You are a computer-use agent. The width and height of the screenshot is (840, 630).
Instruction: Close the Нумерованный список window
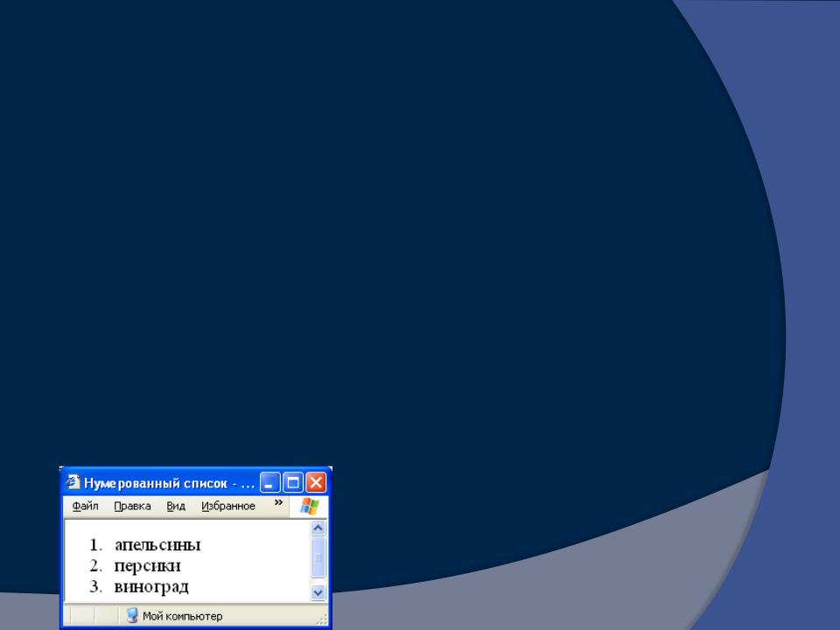316,483
